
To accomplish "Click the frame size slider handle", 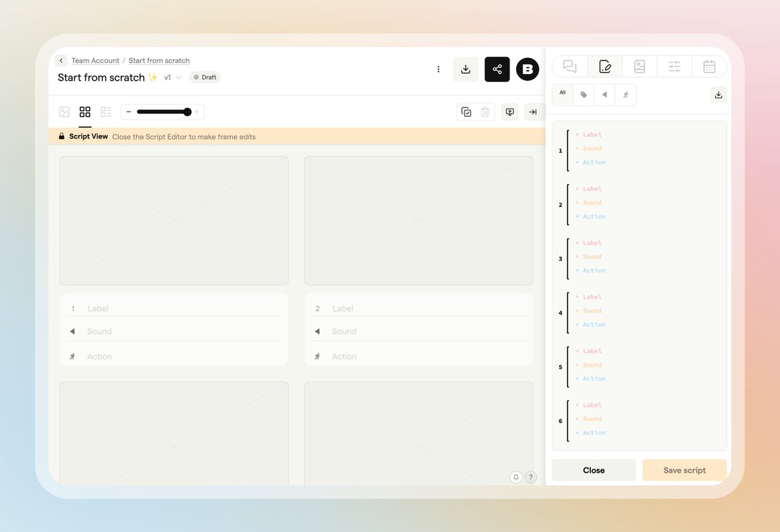I will pyautogui.click(x=187, y=112).
